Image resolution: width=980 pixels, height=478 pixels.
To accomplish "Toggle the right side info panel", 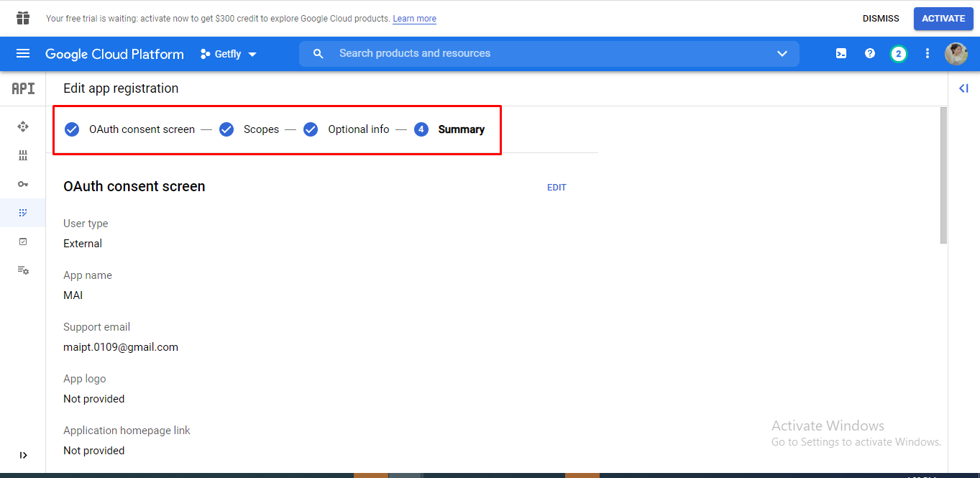I will [963, 88].
